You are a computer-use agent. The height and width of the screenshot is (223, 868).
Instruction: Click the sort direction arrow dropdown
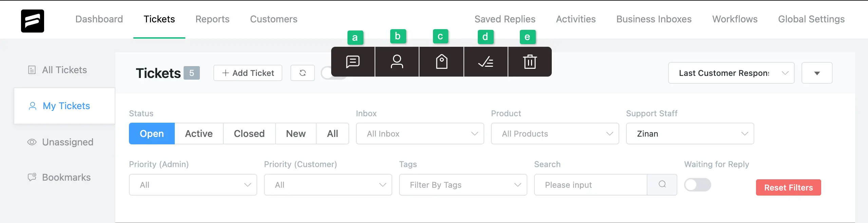tap(817, 73)
